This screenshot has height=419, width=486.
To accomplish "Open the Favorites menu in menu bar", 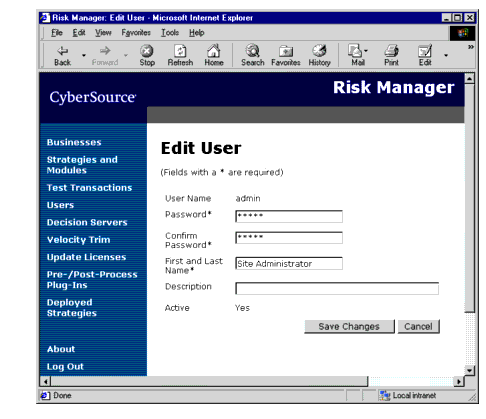I will point(136,33).
